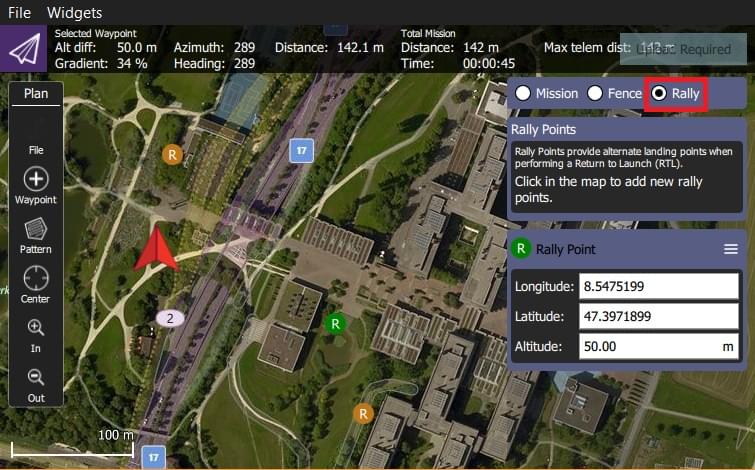This screenshot has height=470, width=755.
Task: Select waypoint 2 marker on the map
Action: pyautogui.click(x=170, y=318)
